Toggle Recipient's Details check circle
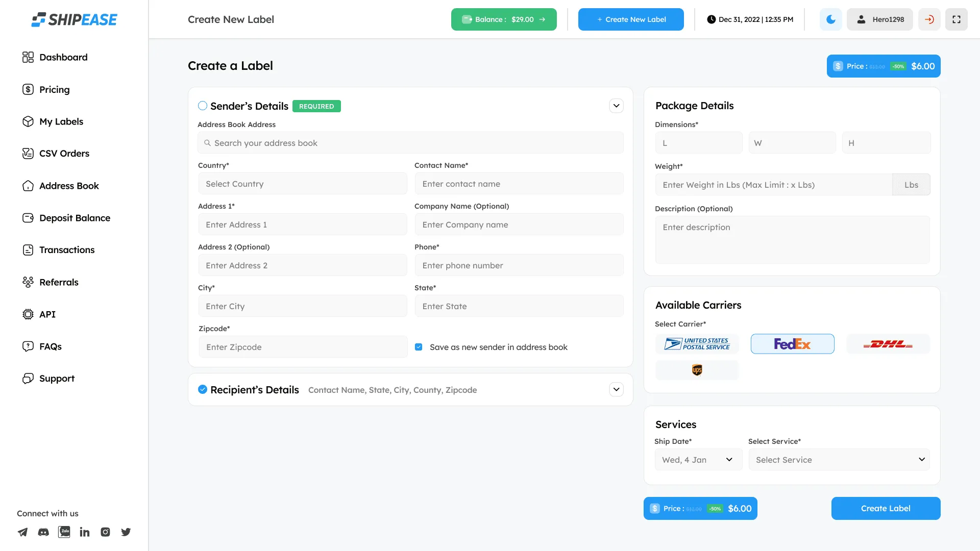Viewport: 980px width, 551px height. (203, 390)
